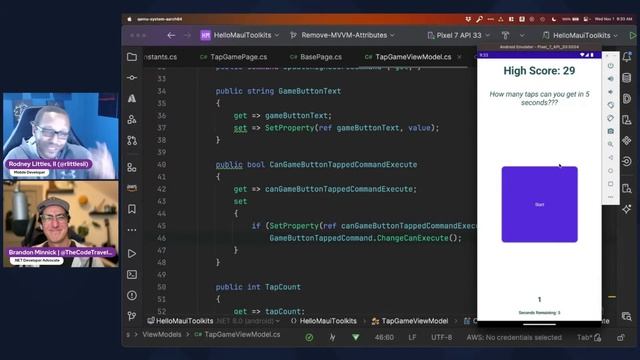Viewport: 640px width, 360px height.
Task: Open the project context selector in breadcrumb bar
Action: click(214, 321)
